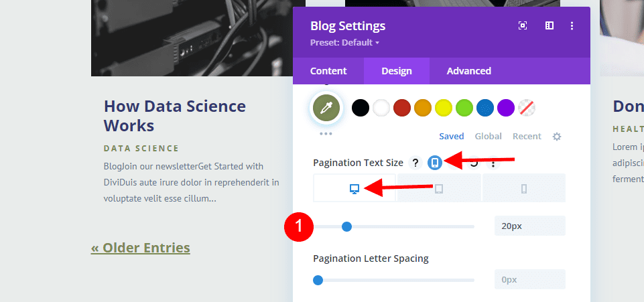This screenshot has height=302, width=644.
Task: Select the desktop device view tab
Action: 355,188
